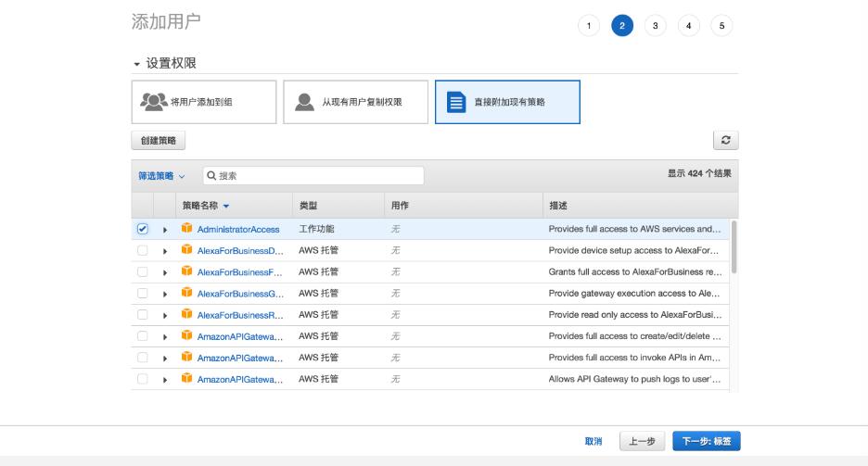The height and width of the screenshot is (466, 868).
Task: Click the 类型 column header
Action: (x=308, y=206)
